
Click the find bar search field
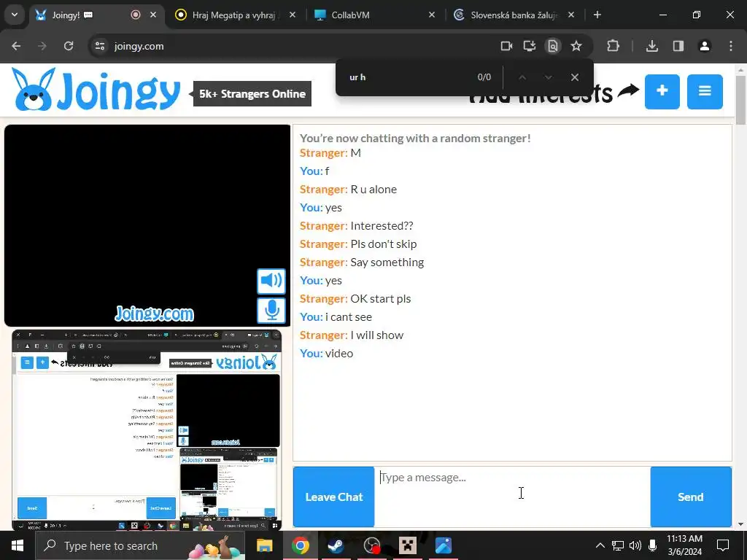[x=410, y=77]
